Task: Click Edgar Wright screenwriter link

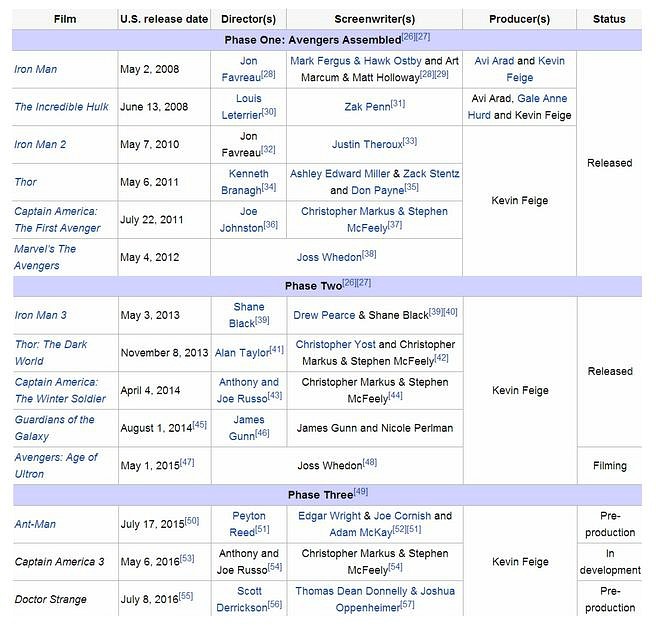Action: point(329,515)
